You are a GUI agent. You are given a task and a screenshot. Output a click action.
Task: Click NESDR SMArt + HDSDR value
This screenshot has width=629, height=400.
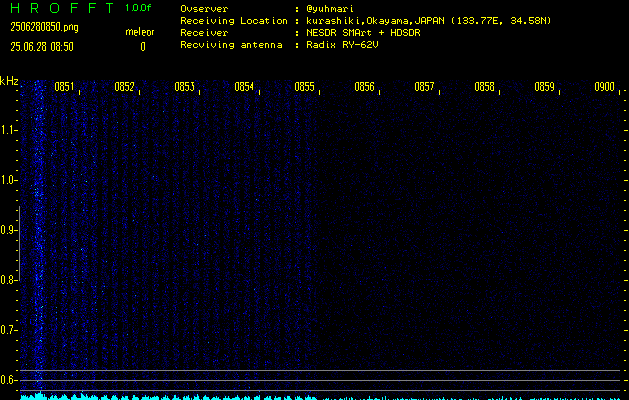point(363,32)
